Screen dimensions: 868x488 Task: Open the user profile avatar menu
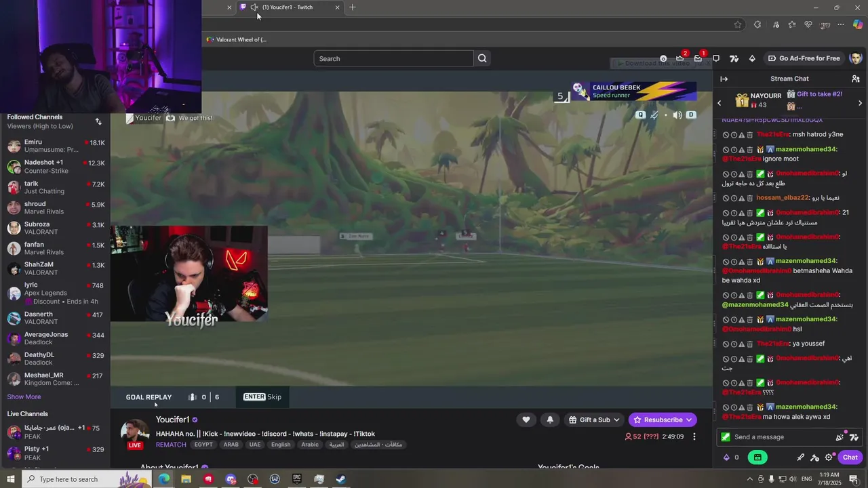click(x=855, y=58)
